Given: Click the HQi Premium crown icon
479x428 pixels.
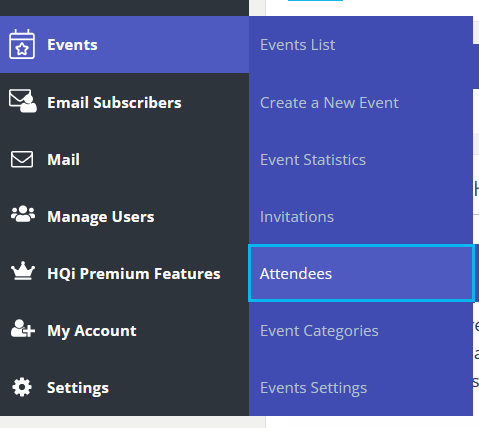Looking at the screenshot, I should tap(23, 271).
